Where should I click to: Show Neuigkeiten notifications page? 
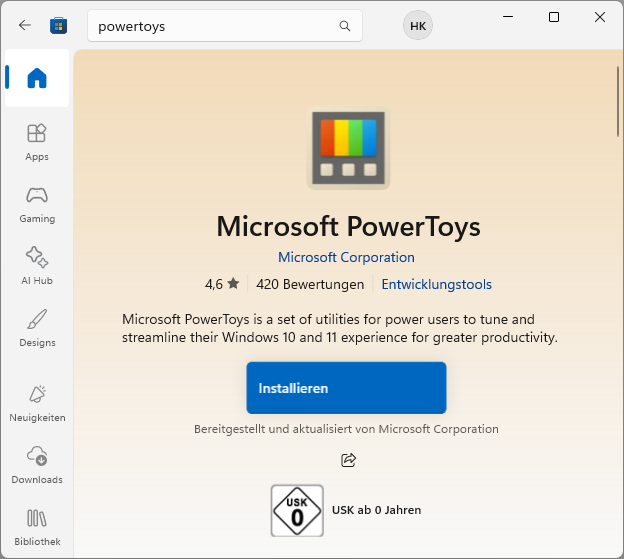pyautogui.click(x=37, y=402)
